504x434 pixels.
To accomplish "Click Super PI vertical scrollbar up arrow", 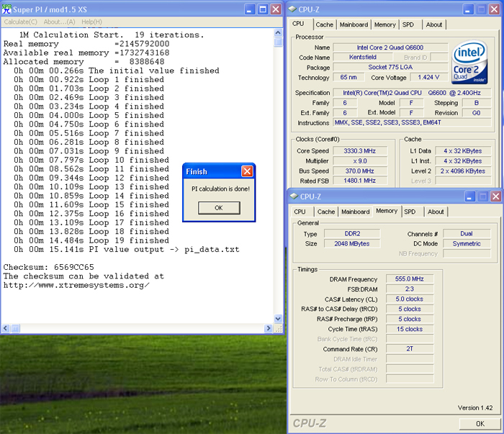I will (278, 32).
